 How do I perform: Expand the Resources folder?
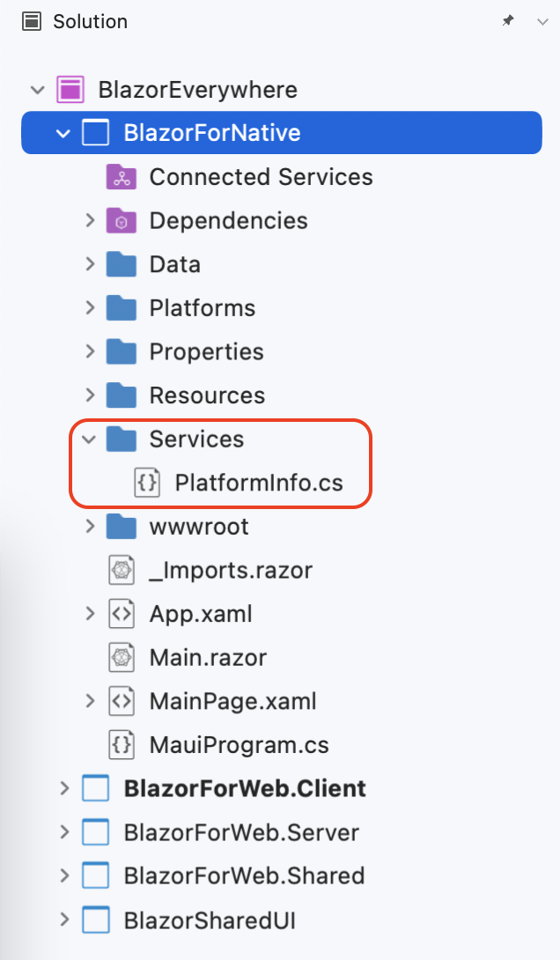90,395
